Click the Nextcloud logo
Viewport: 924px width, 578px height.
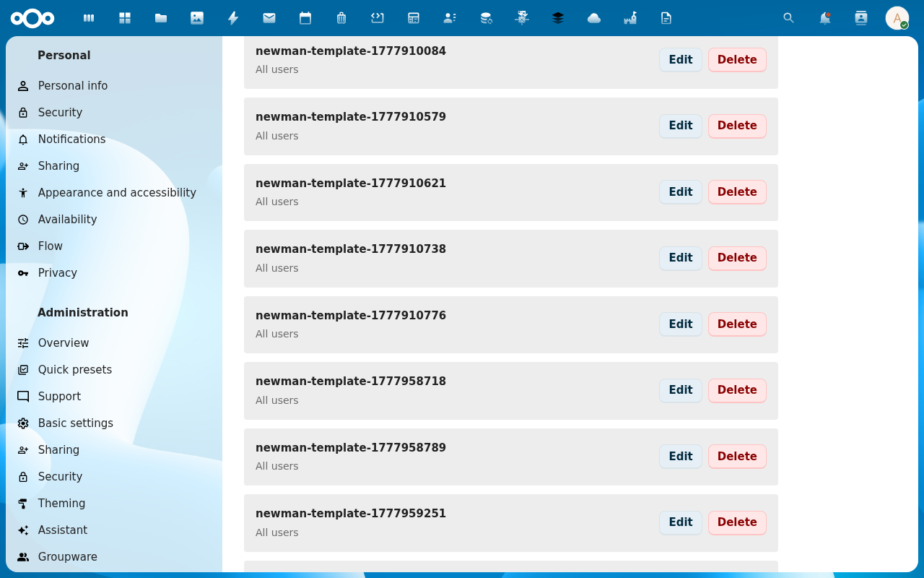(x=32, y=18)
